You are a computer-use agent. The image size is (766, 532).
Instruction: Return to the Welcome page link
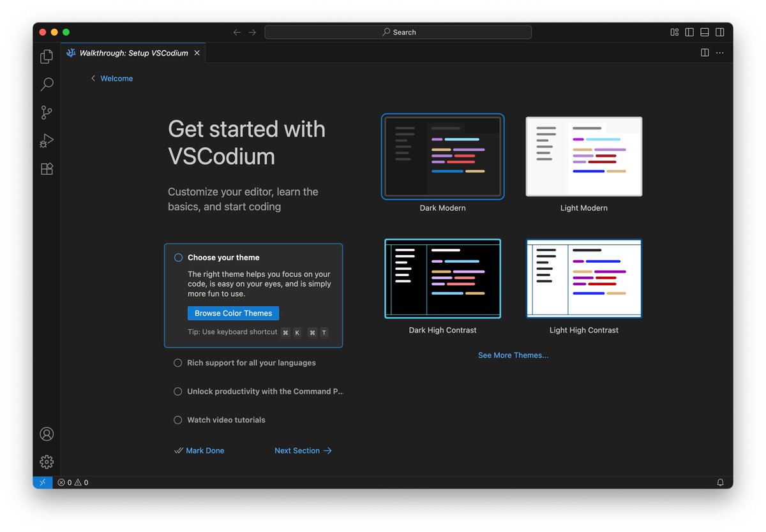point(112,78)
